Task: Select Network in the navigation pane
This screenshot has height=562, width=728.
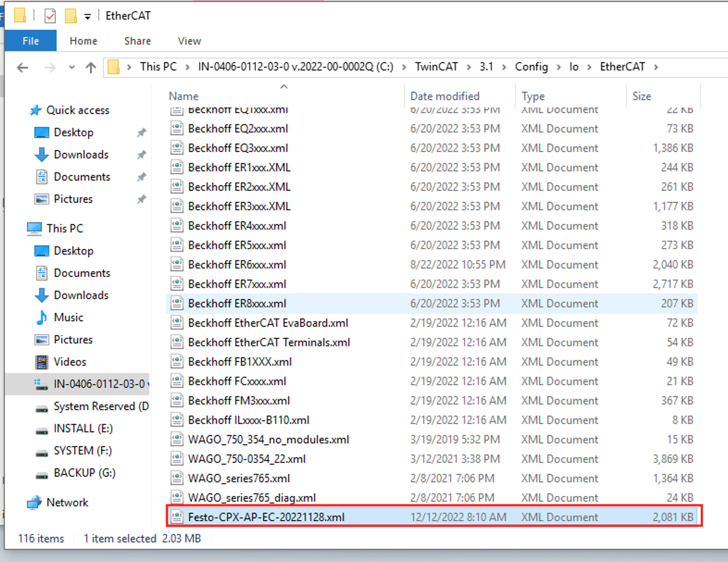Action: click(67, 502)
